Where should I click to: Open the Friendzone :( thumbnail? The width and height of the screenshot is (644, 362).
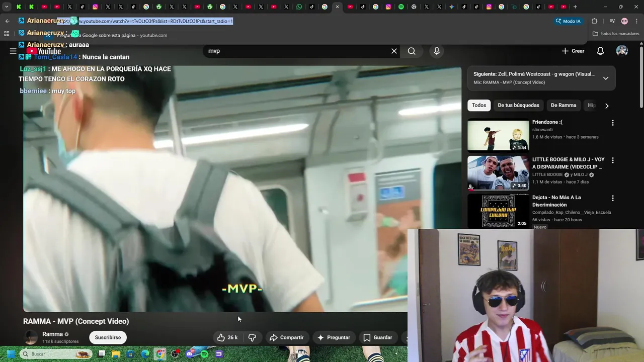tap(498, 135)
